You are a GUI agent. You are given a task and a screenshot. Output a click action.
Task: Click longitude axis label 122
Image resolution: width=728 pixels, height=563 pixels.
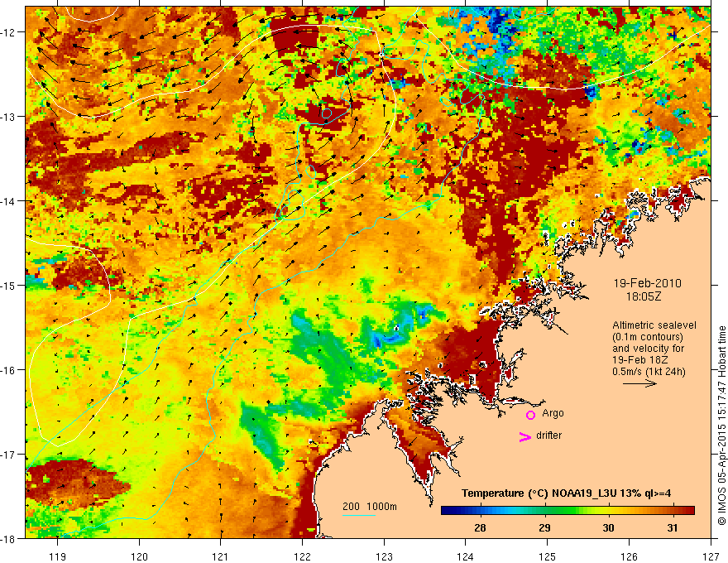click(x=302, y=556)
